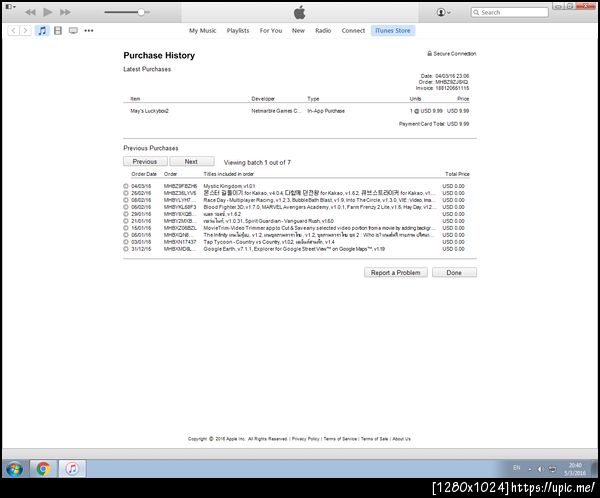Adjust the volume slider knob
This screenshot has height=498, width=600.
tap(141, 12)
